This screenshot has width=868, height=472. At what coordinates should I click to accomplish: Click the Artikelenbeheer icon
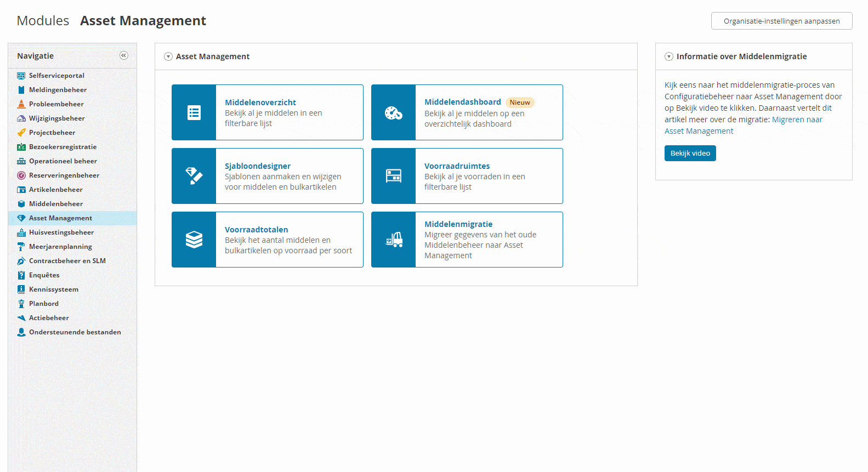21,190
